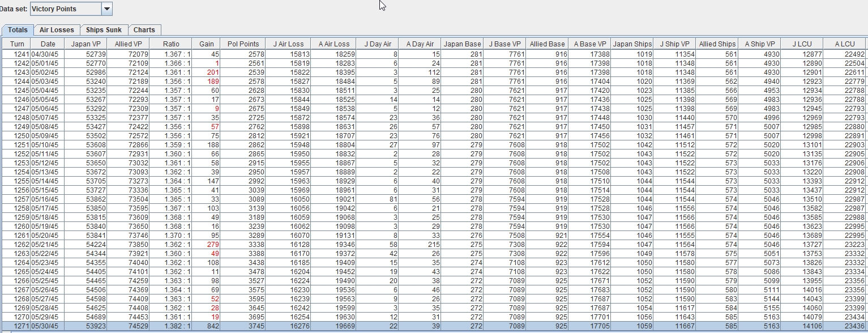Select A LCU value 22492
The width and height of the screenshot is (868, 333).
[x=845, y=54]
